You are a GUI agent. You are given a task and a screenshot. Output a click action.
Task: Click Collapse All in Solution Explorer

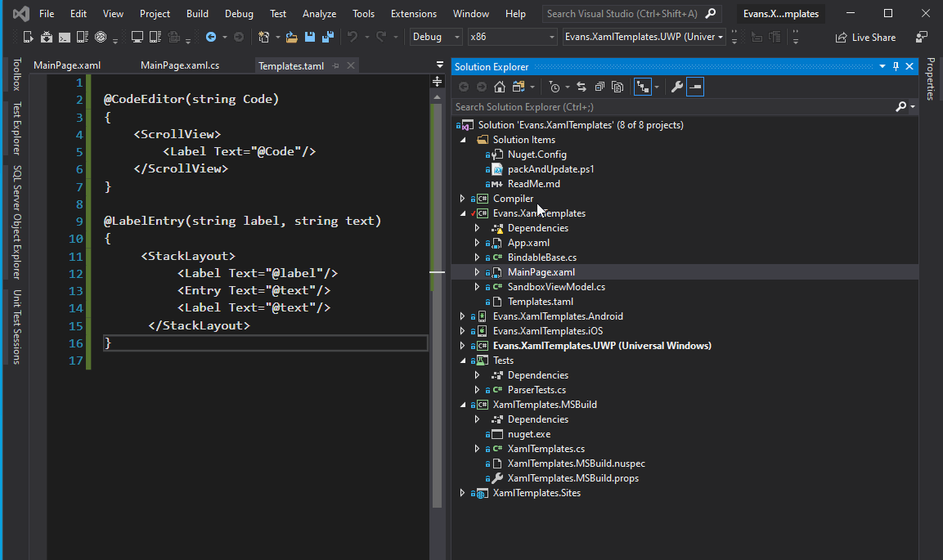599,87
